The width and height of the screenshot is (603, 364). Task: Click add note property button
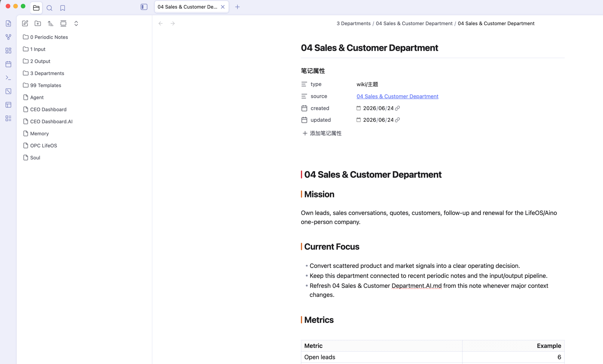322,133
